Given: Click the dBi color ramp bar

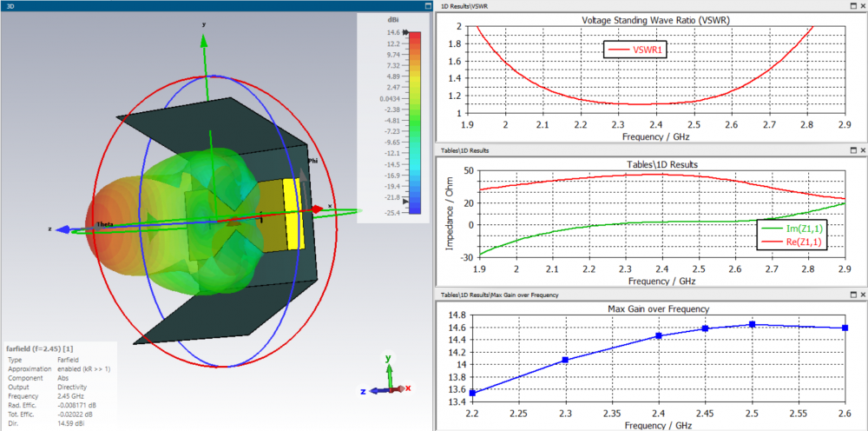Looking at the screenshot, I should point(415,122).
